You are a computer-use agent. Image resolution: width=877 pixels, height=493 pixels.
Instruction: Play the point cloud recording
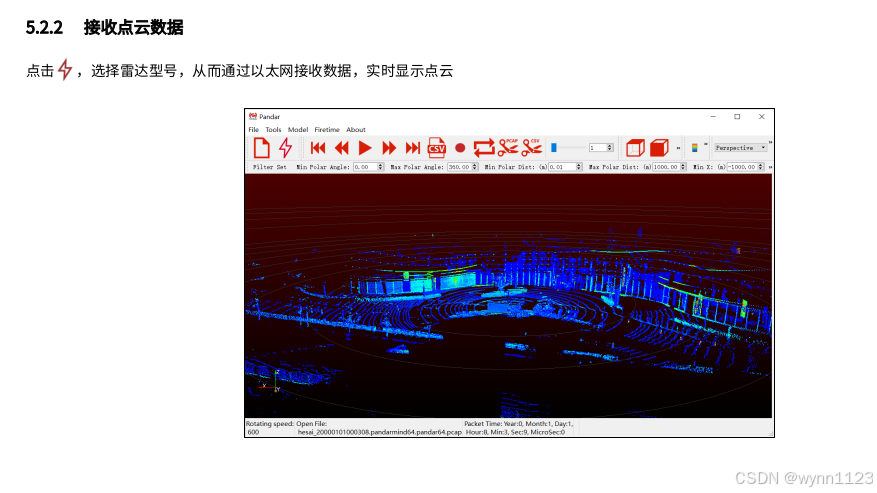coord(365,148)
